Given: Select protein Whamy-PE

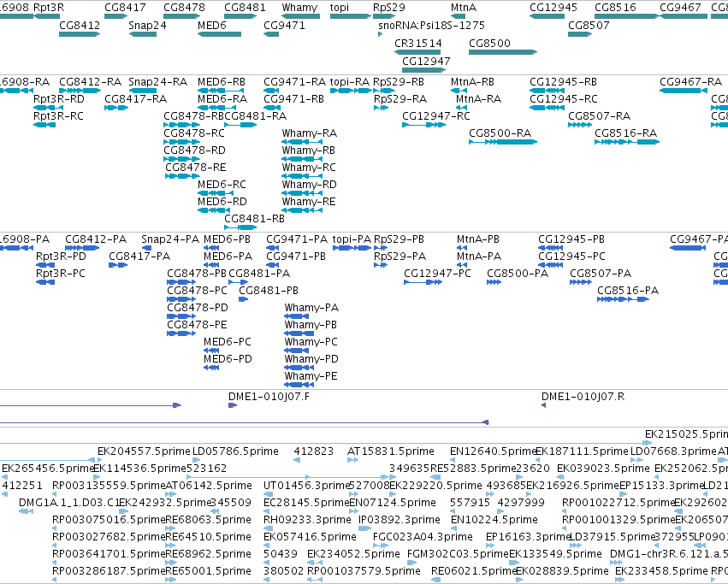Looking at the screenshot, I should click(x=311, y=376).
